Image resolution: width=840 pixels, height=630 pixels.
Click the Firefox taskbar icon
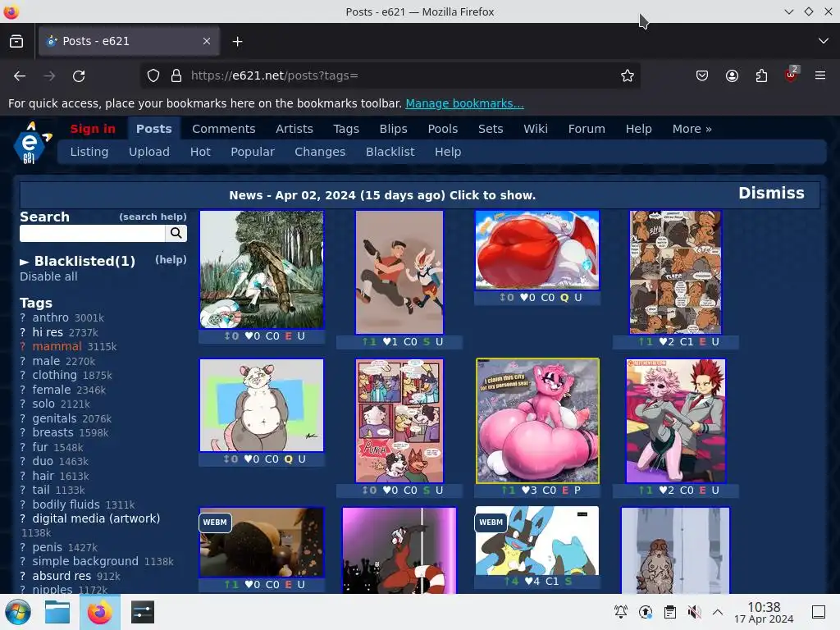pyautogui.click(x=99, y=612)
